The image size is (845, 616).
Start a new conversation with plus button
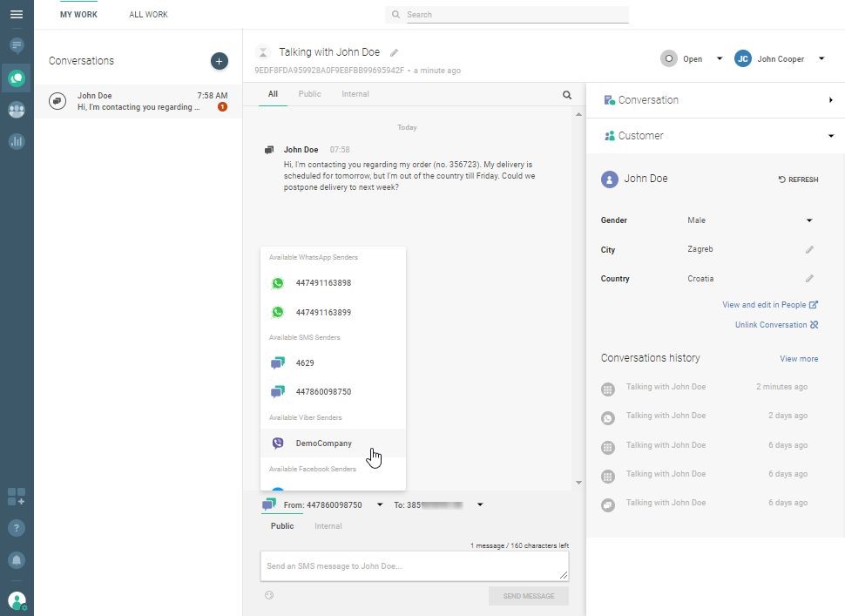219,61
